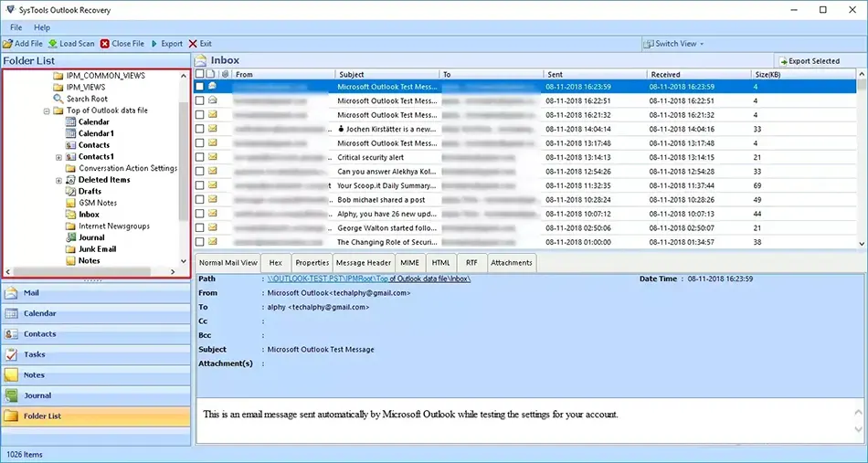Toggle the select-all checkbox in list header
This screenshot has height=463, width=868.
click(199, 74)
